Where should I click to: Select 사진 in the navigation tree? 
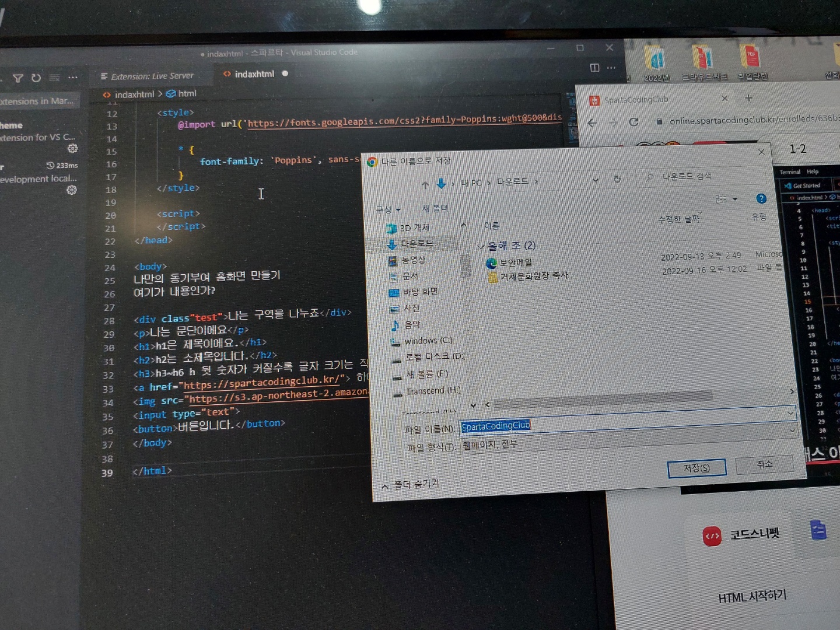point(405,308)
